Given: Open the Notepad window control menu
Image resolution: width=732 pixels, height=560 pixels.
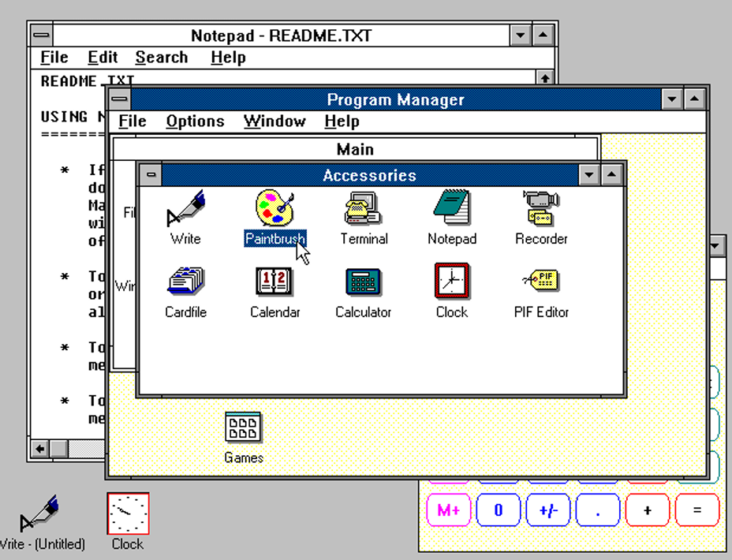Looking at the screenshot, I should (39, 35).
